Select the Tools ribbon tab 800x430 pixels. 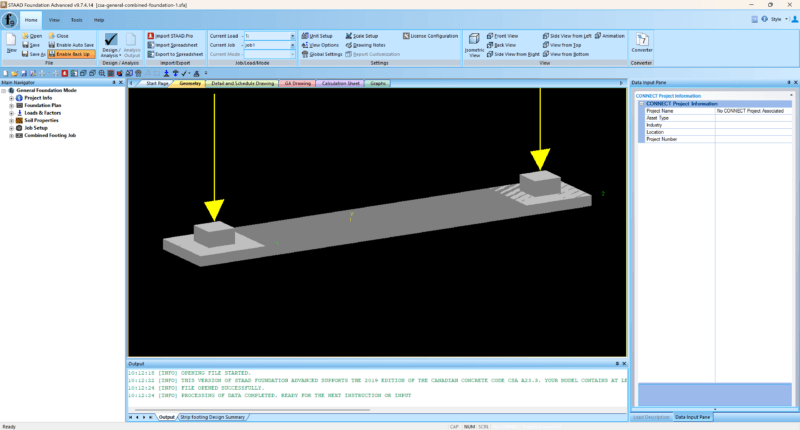pos(77,20)
